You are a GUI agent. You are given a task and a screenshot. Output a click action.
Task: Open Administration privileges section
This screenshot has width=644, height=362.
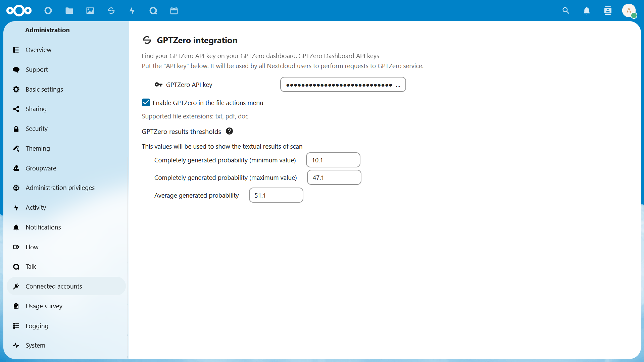pos(66,188)
